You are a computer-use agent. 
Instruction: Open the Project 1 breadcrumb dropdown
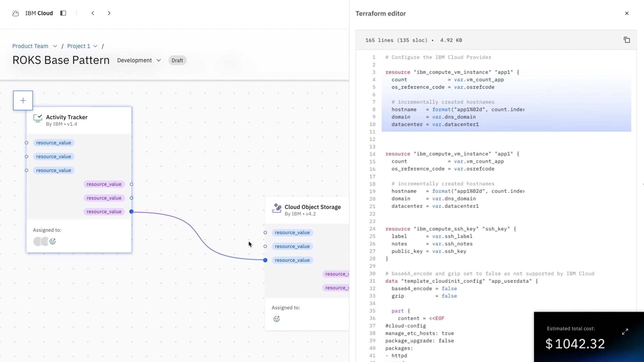(x=95, y=46)
